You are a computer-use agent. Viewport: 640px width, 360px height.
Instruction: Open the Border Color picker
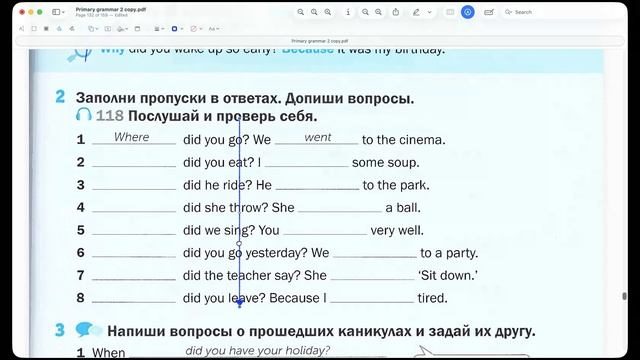click(x=177, y=29)
